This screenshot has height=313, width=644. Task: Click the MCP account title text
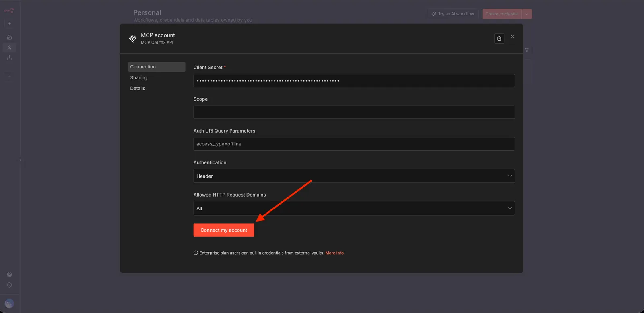click(158, 35)
